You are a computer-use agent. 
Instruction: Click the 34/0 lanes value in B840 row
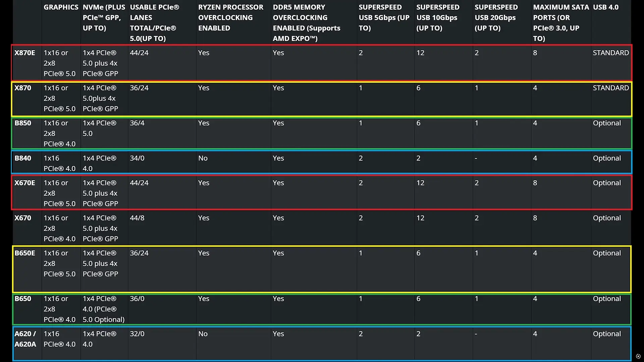point(137,158)
